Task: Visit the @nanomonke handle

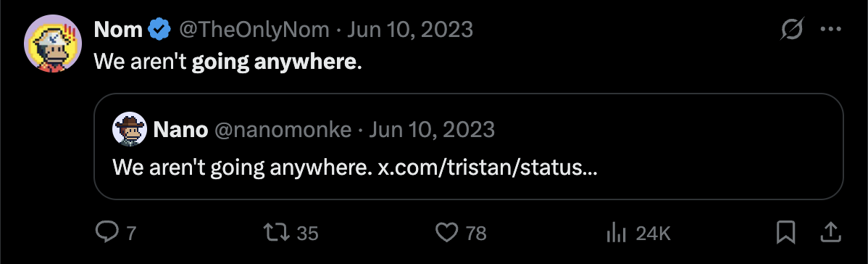Action: pyautogui.click(x=283, y=130)
